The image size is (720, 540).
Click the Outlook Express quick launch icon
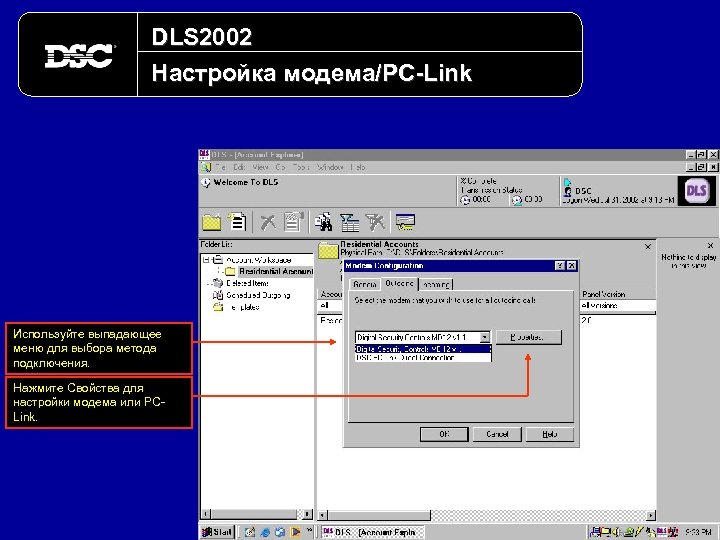coord(280,532)
